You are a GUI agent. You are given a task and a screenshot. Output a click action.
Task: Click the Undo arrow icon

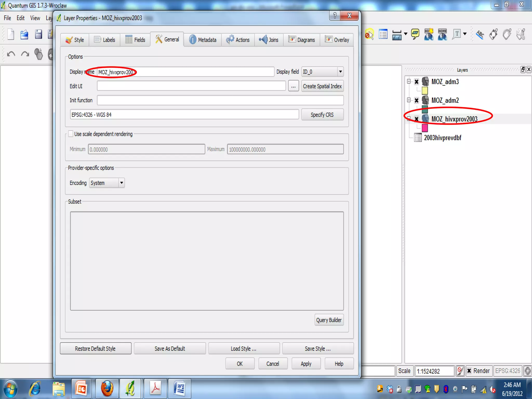coord(11,54)
